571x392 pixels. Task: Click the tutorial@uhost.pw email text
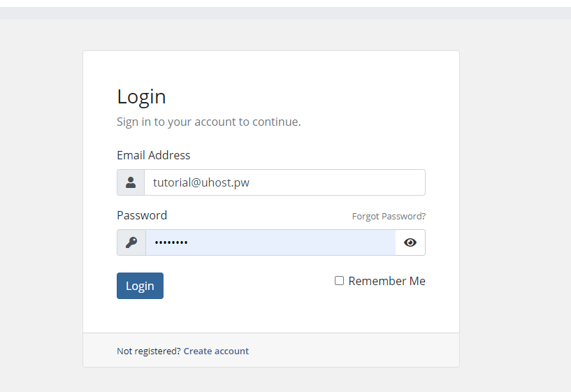pyautogui.click(x=201, y=182)
